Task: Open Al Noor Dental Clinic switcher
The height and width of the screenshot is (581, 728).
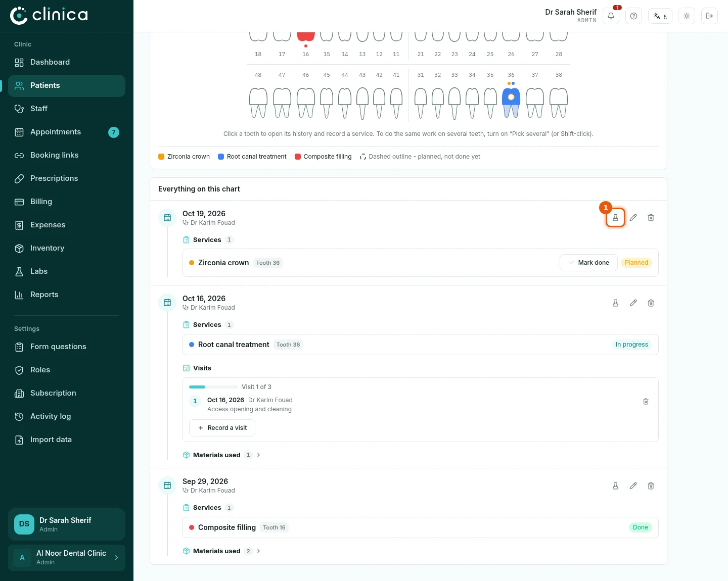Action: [67, 558]
